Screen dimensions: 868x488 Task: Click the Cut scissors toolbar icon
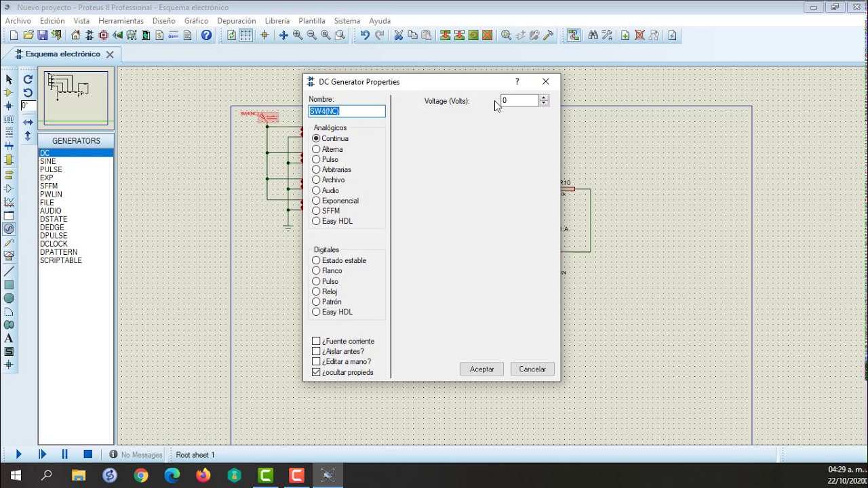tap(398, 35)
